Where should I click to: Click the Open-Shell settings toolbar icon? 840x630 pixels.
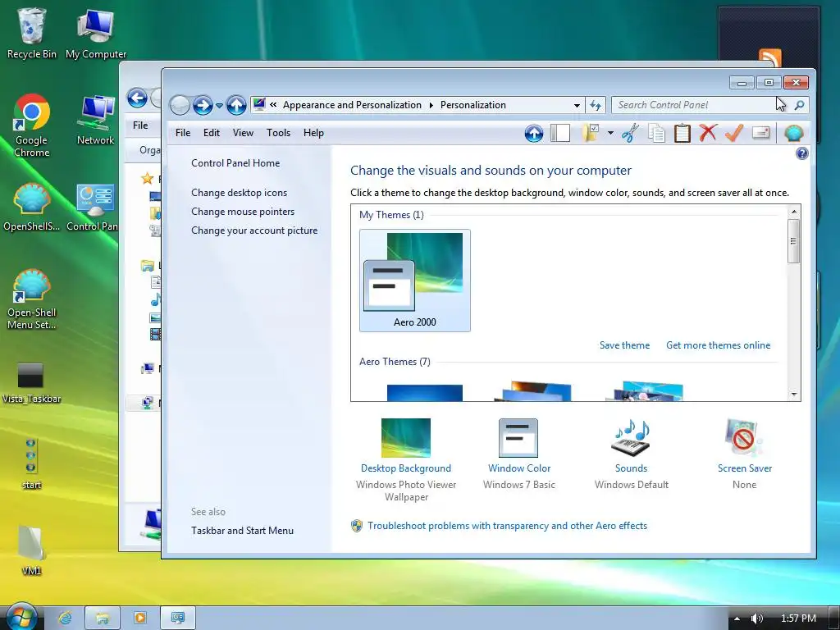794,133
